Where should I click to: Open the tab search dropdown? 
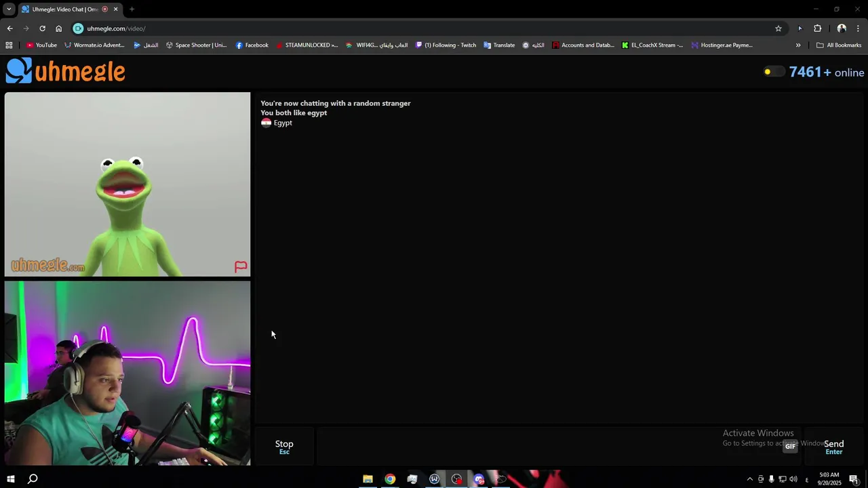pos(9,9)
